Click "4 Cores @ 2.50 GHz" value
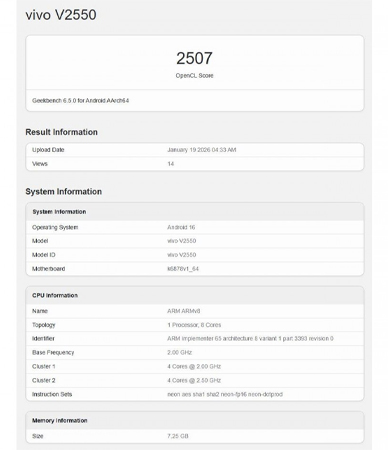 tap(194, 380)
